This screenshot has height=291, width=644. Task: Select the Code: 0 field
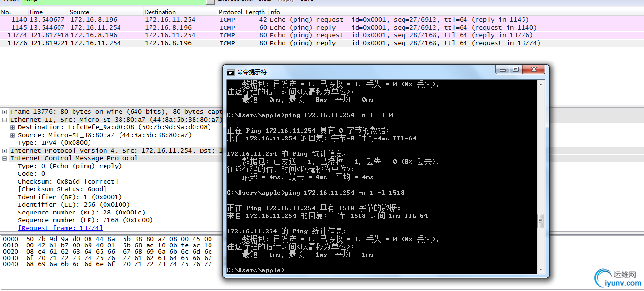[31, 174]
